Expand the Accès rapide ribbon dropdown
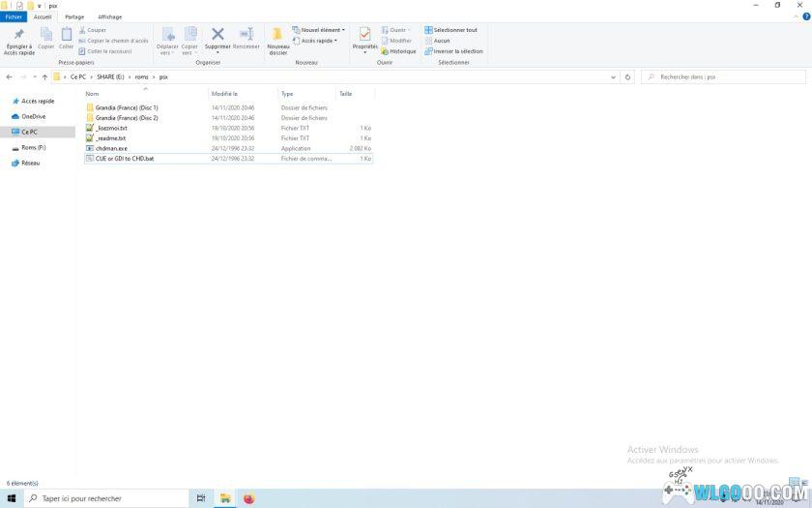The image size is (812, 508). pyautogui.click(x=319, y=41)
